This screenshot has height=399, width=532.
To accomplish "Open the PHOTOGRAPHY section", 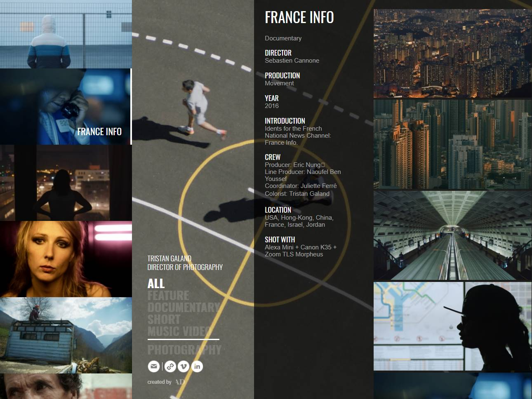I will (x=184, y=350).
